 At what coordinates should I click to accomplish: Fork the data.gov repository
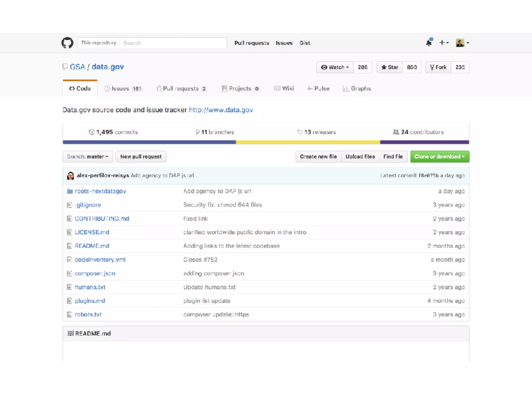(438, 67)
